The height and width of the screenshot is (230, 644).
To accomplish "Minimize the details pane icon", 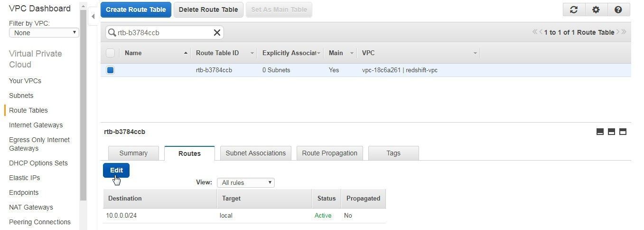I will [x=600, y=132].
